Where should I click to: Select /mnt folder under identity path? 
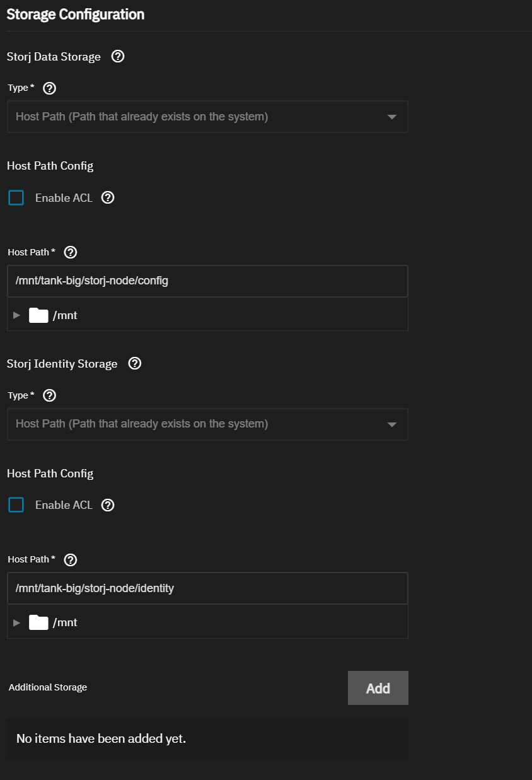coord(54,622)
